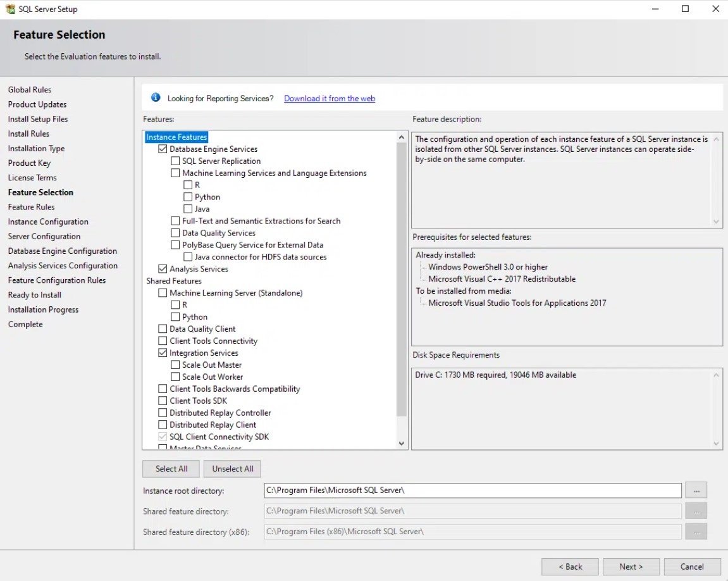Click the Instance root directory text field
This screenshot has width=728, height=581.
472,490
